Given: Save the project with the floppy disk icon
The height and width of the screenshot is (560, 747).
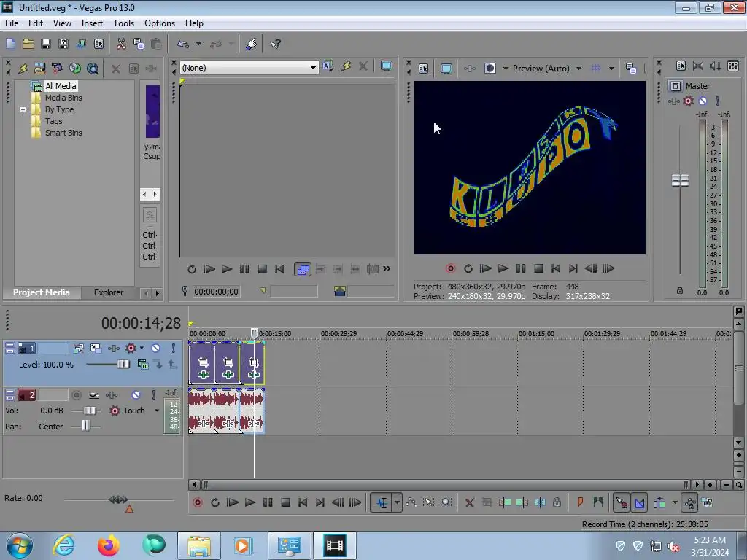Looking at the screenshot, I should 46,44.
